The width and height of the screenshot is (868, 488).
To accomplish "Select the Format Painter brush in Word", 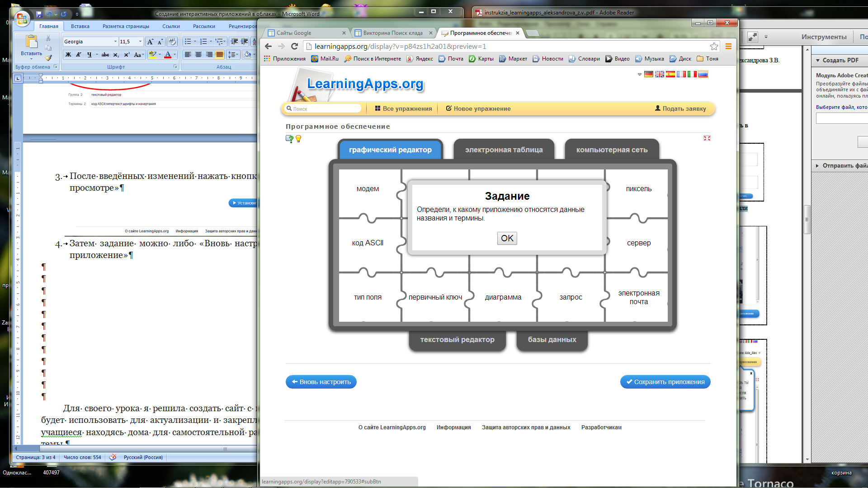I will pyautogui.click(x=48, y=58).
